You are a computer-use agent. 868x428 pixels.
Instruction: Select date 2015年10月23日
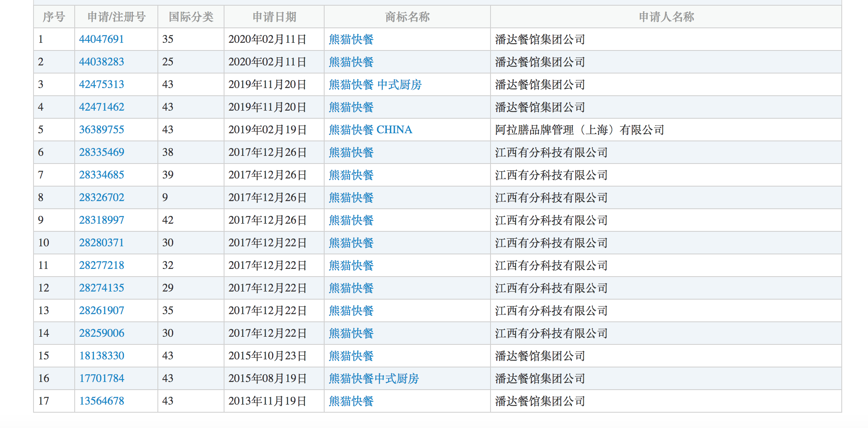(267, 356)
